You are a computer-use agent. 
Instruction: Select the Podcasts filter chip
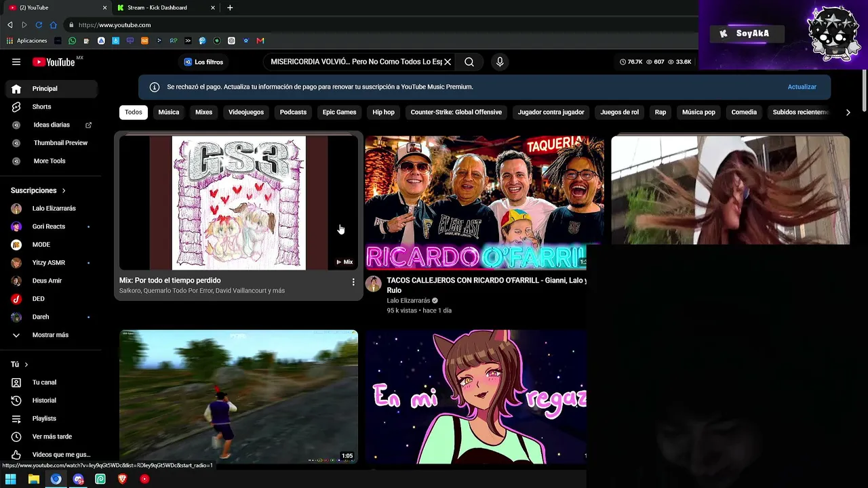click(x=294, y=113)
